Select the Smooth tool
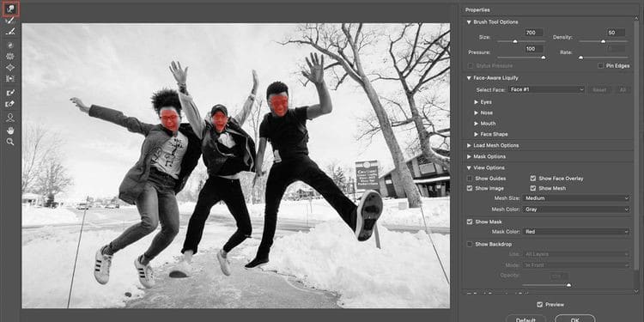The width and height of the screenshot is (644, 322). (10, 31)
